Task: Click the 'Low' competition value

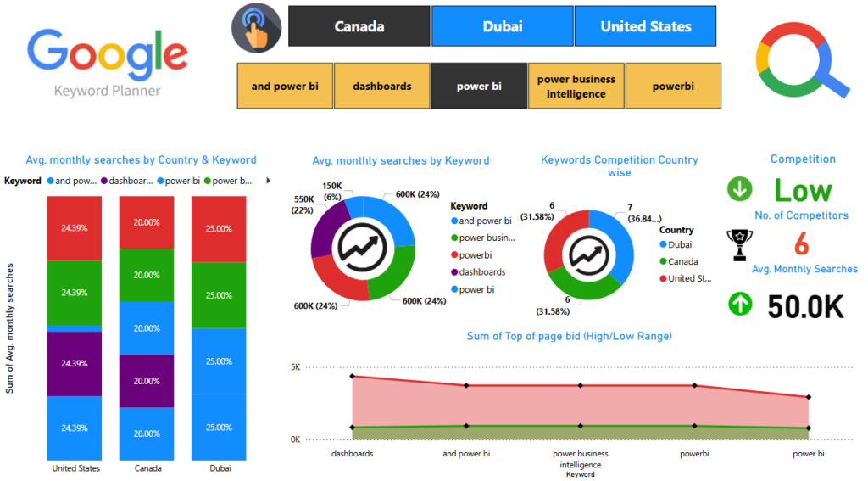Action: coord(803,191)
